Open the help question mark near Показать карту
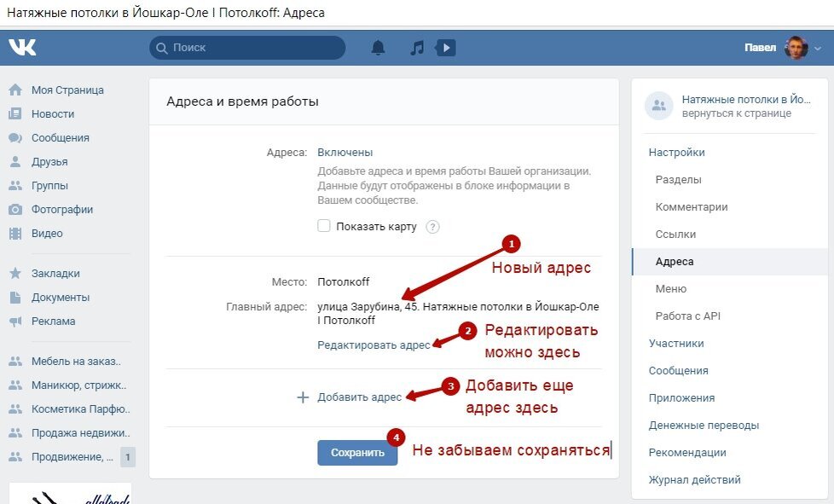Screen dimensions: 834x504 click(431, 227)
